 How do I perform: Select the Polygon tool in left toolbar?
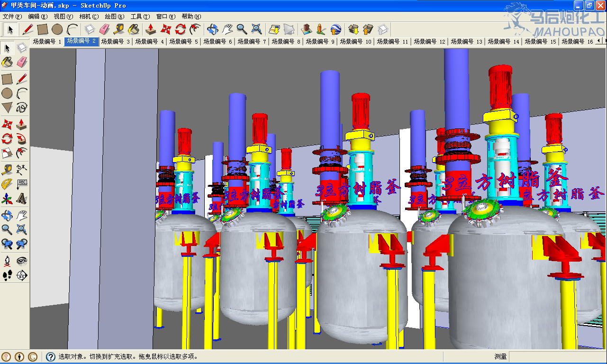click(7, 107)
